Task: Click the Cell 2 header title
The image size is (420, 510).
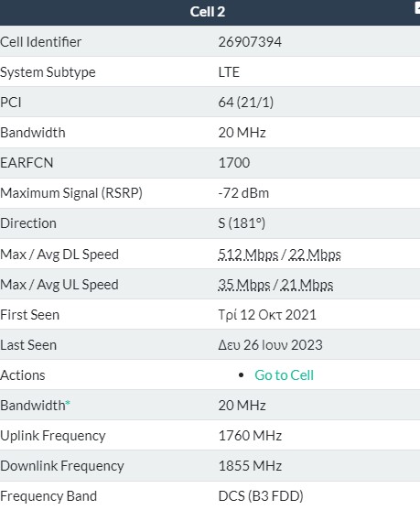Action: click(208, 12)
